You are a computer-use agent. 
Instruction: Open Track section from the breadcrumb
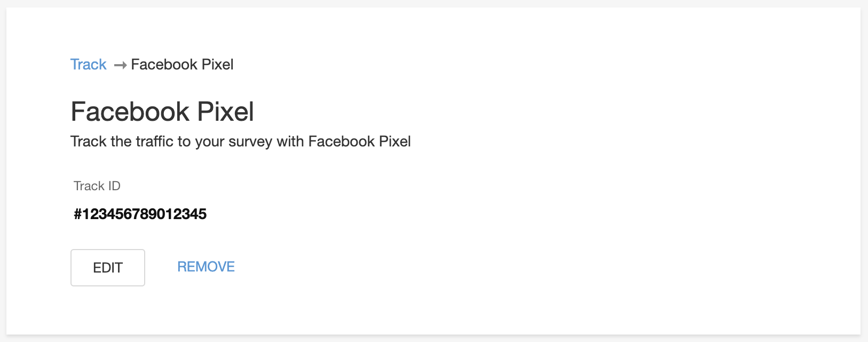[89, 65]
